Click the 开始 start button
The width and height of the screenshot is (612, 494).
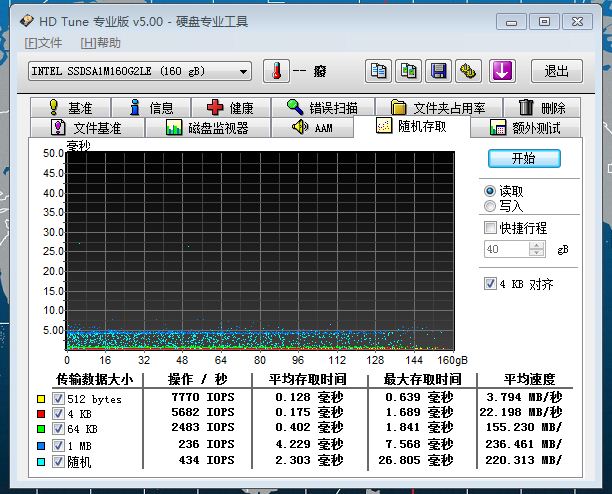524,158
